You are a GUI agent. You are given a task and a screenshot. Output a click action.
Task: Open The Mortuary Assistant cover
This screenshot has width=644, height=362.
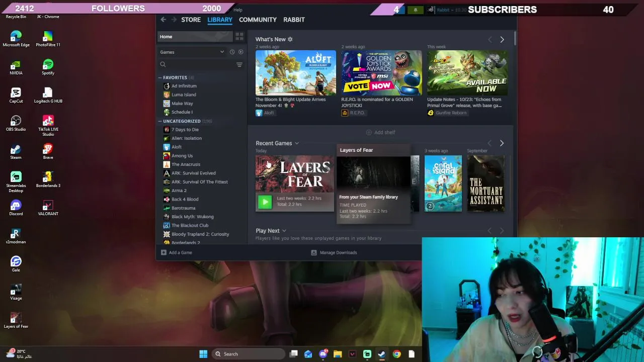coord(486,184)
